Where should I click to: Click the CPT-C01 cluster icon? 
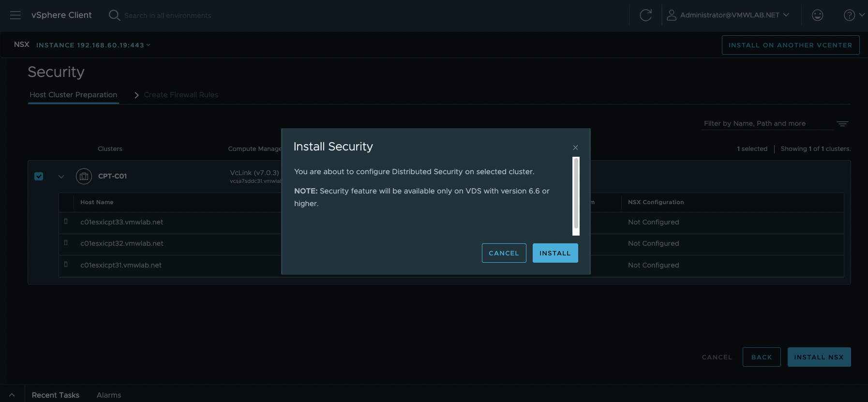[x=84, y=176]
